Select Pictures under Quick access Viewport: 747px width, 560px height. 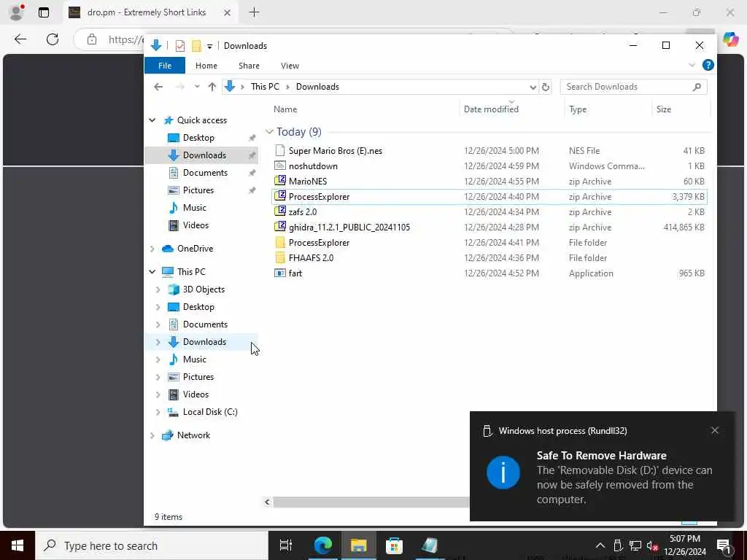[198, 190]
